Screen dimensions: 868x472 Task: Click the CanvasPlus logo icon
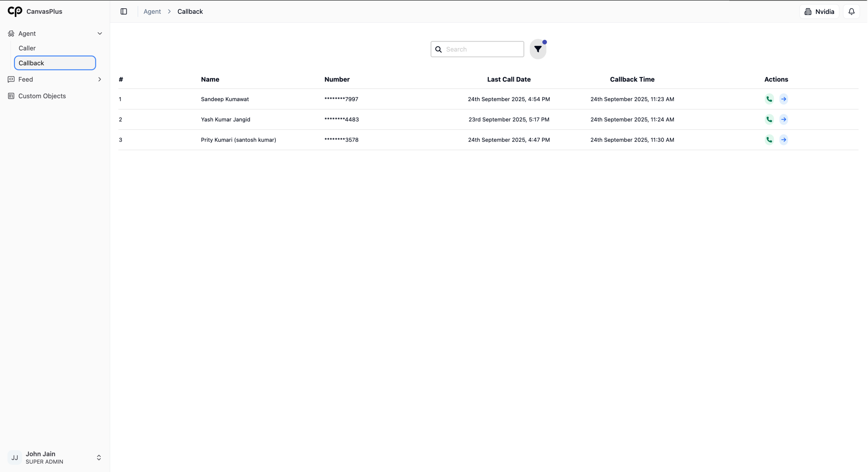[15, 11]
